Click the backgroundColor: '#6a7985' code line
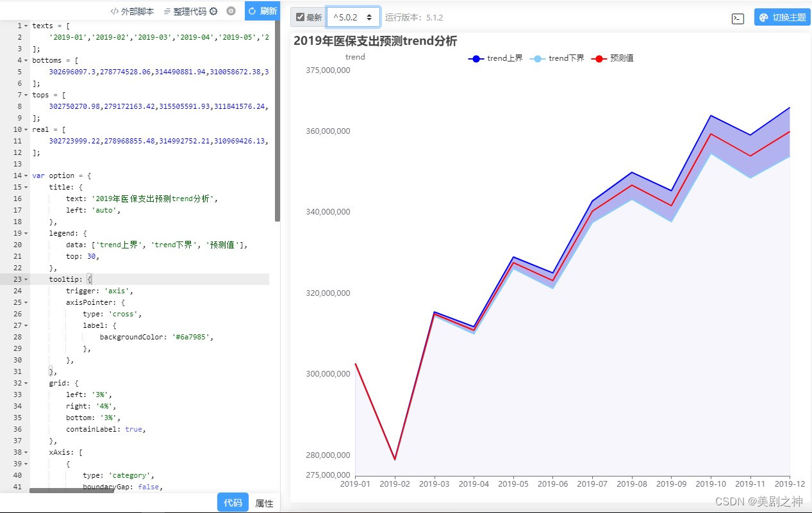Viewport: 812px width, 513px height. [156, 337]
